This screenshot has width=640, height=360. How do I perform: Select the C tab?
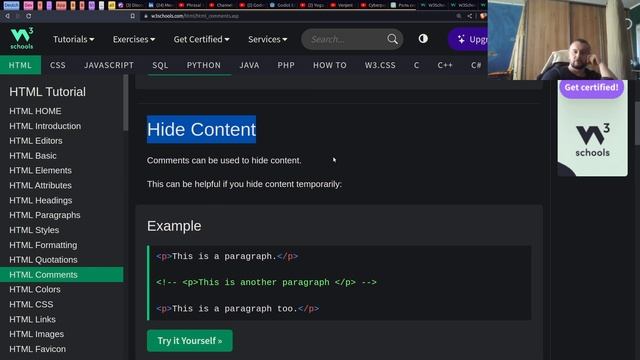tap(416, 65)
